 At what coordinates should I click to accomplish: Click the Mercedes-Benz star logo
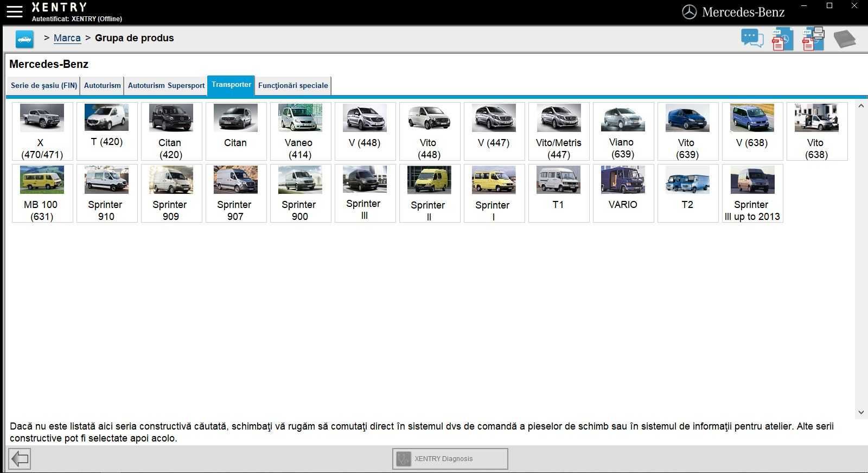[689, 12]
